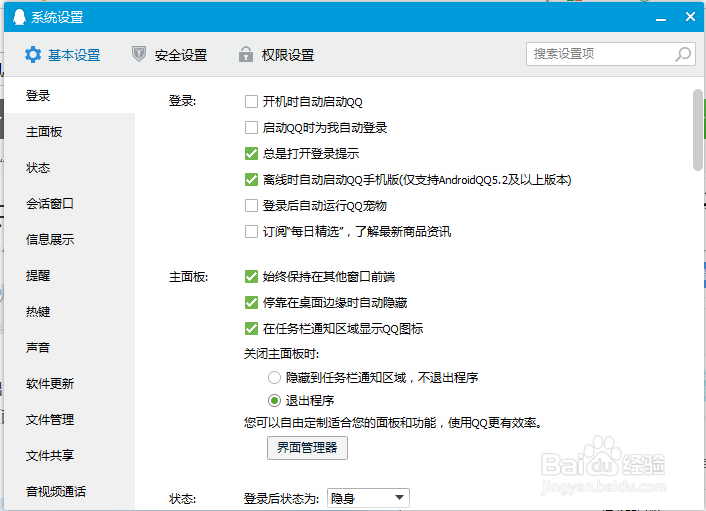Screen dimensions: 706x511
Task: Check 订阅每日精选 option
Action: [251, 231]
